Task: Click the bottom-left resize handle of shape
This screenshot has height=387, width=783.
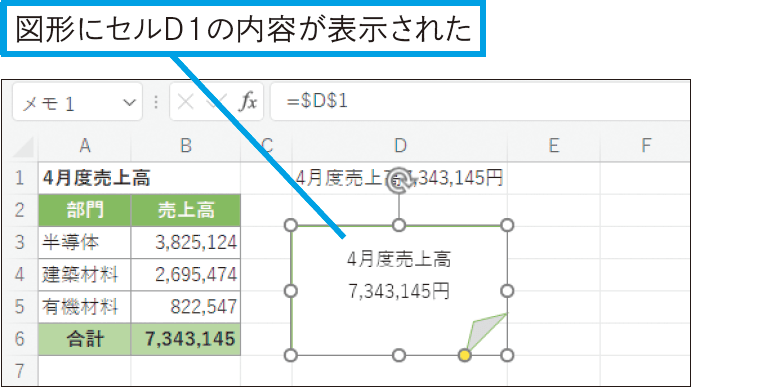Action: pyautogui.click(x=290, y=355)
